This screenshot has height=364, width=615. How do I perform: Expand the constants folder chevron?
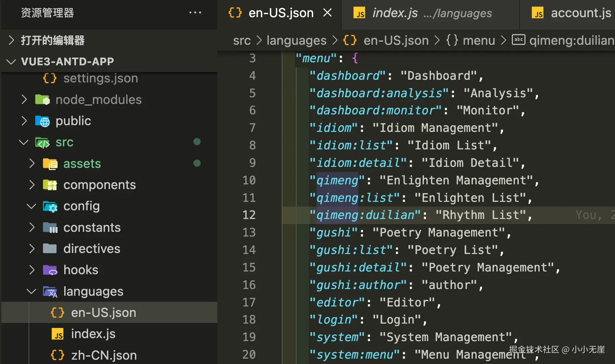point(32,227)
